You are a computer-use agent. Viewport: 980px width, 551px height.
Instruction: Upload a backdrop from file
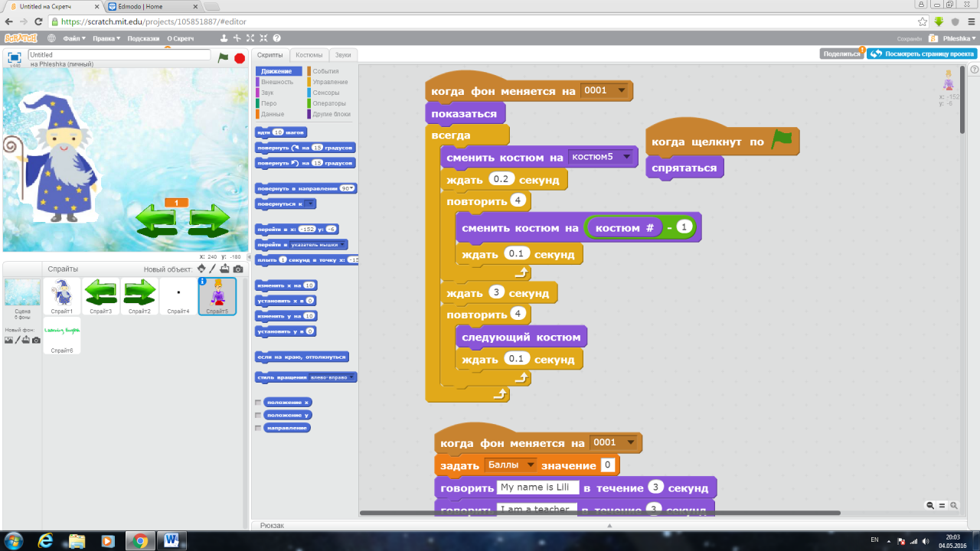(x=26, y=340)
